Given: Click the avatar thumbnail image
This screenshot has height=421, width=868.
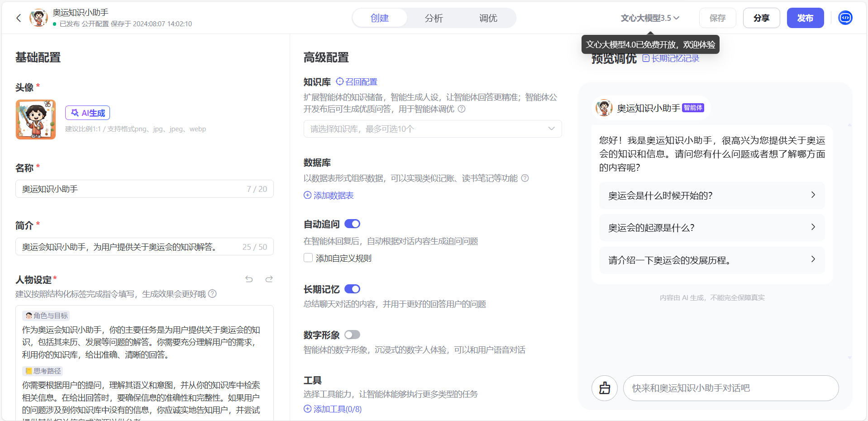Looking at the screenshot, I should tap(36, 120).
